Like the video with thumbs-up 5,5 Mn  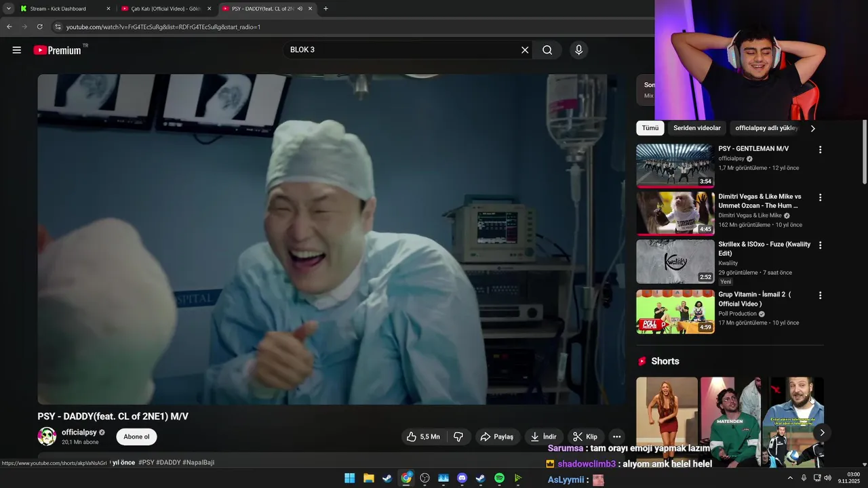pos(425,436)
